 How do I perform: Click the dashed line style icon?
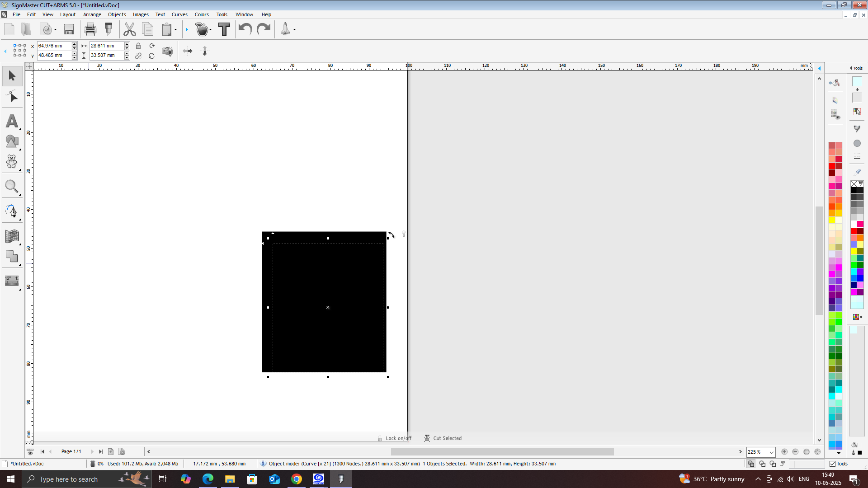click(857, 156)
